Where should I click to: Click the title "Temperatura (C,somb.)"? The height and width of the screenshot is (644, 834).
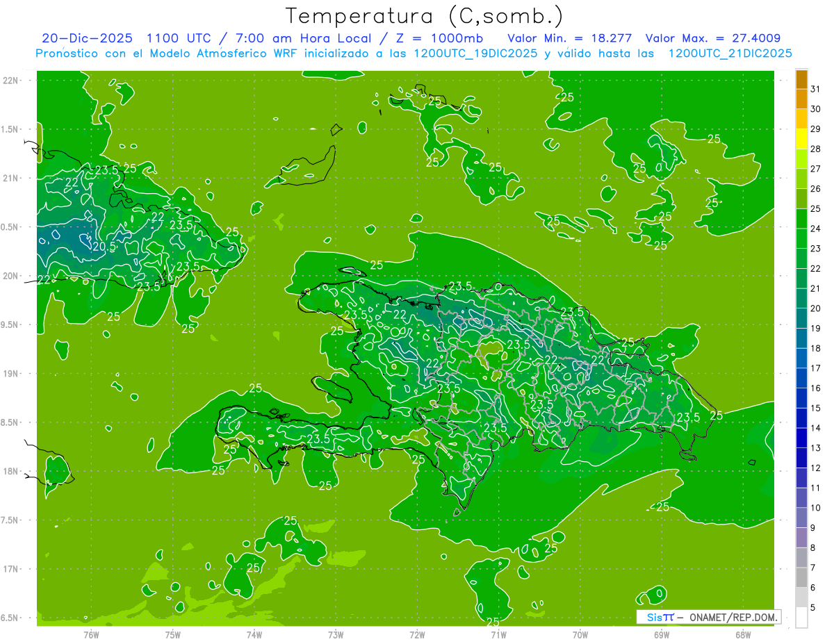pyautogui.click(x=425, y=16)
